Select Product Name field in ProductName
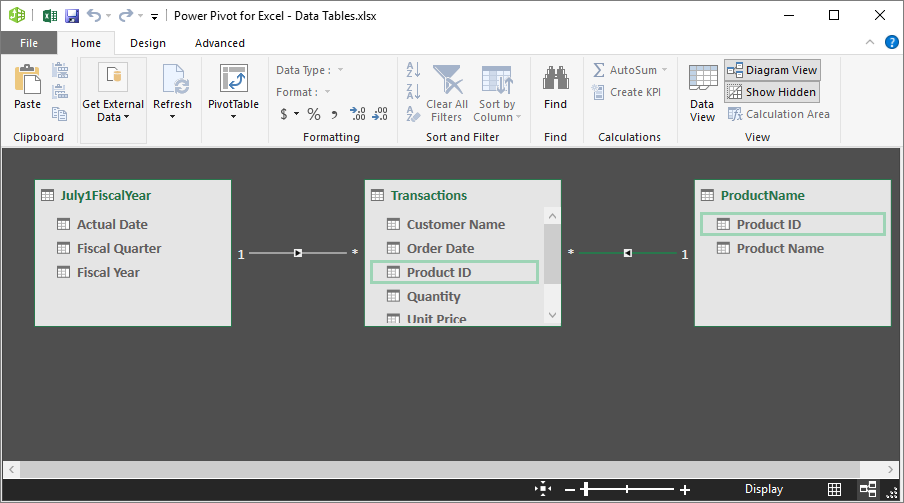The width and height of the screenshot is (904, 503). point(793,249)
